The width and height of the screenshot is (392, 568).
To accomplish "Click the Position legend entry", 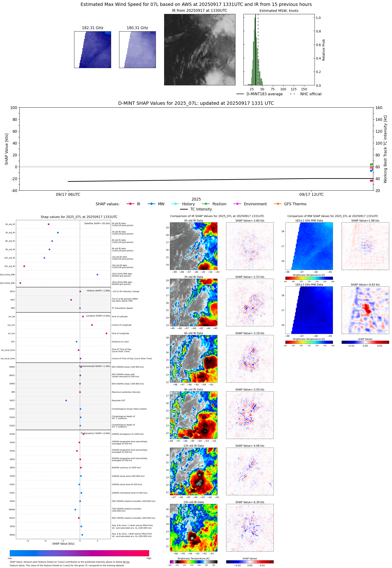I will (214, 204).
